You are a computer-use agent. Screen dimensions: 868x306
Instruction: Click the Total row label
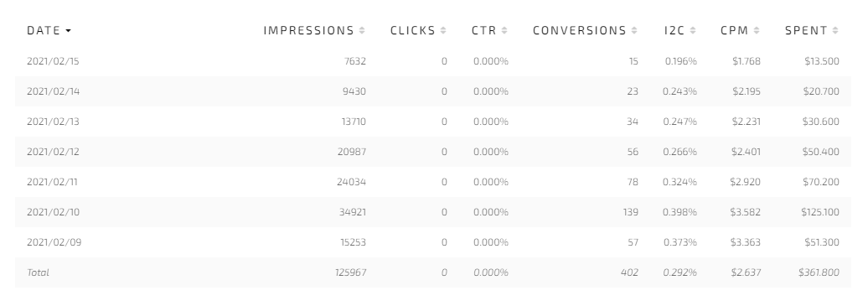[x=38, y=272]
